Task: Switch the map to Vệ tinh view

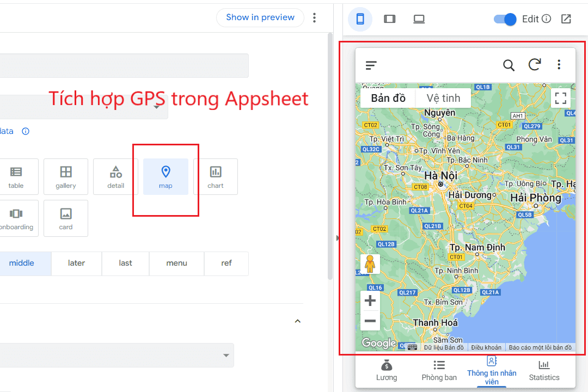Action: coord(443,98)
